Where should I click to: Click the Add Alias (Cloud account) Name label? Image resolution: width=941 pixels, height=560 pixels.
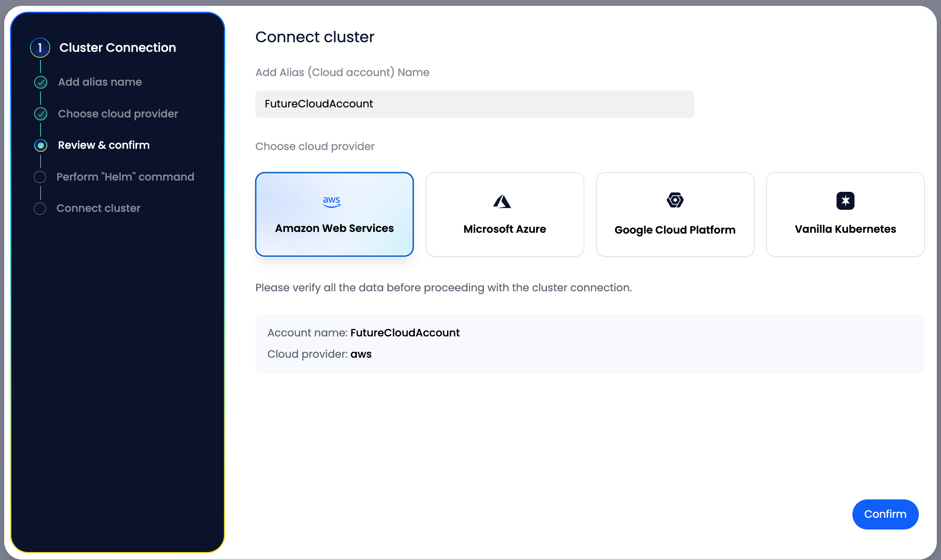pos(342,72)
